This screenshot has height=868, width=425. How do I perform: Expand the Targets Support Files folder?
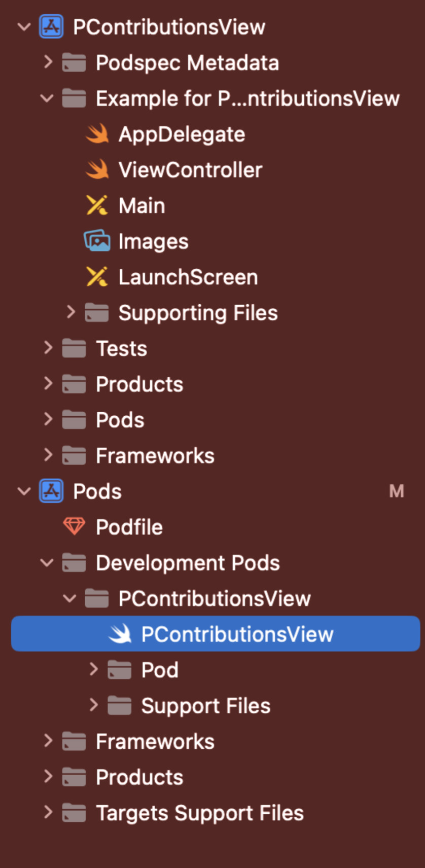click(x=48, y=813)
